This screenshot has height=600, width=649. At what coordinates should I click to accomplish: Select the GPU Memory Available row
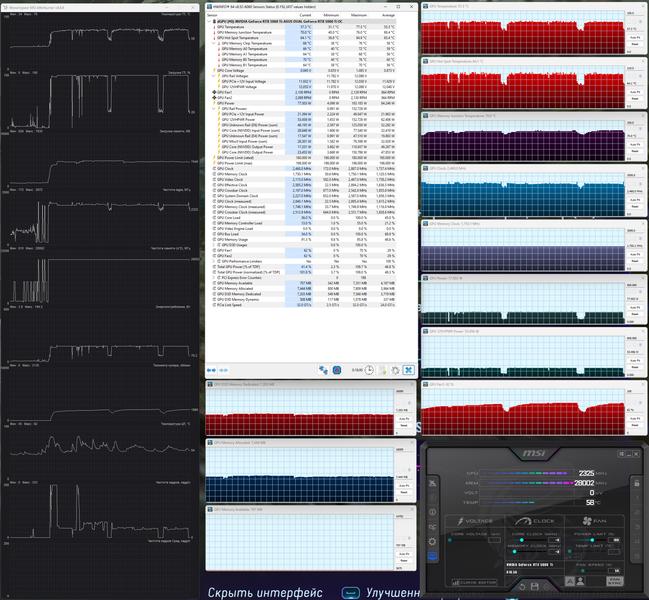click(303, 283)
